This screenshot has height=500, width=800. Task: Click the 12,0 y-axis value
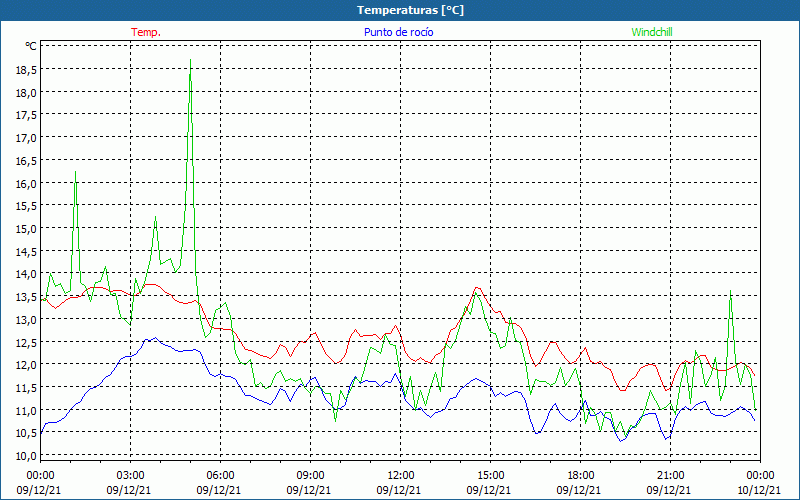pos(26,365)
